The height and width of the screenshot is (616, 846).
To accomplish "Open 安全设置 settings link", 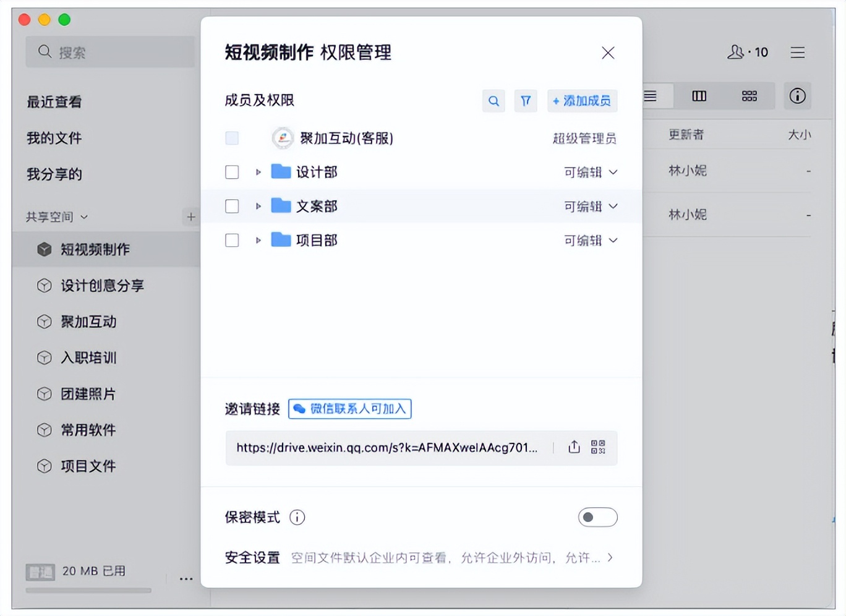I will tap(252, 557).
